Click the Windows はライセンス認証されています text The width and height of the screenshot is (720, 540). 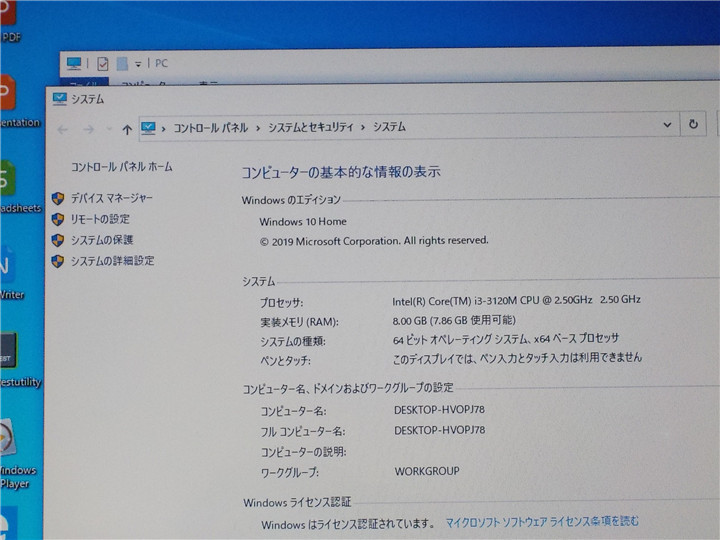[348, 524]
